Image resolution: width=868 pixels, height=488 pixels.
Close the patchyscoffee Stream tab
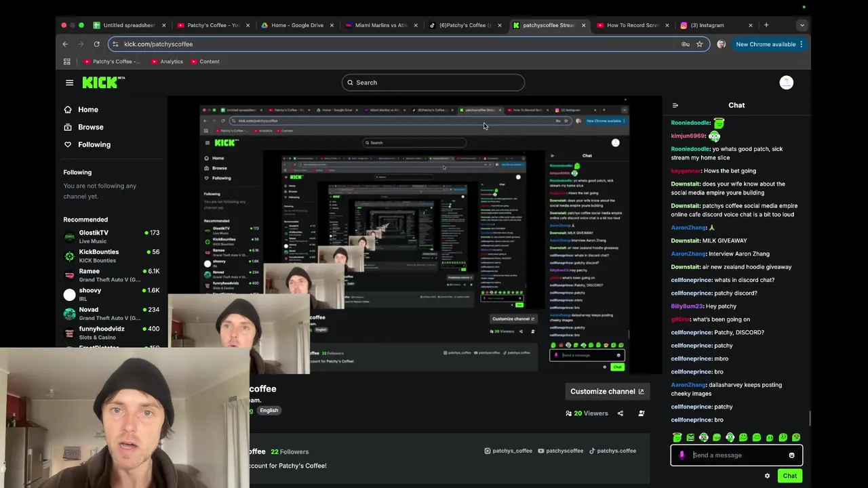pyautogui.click(x=583, y=25)
